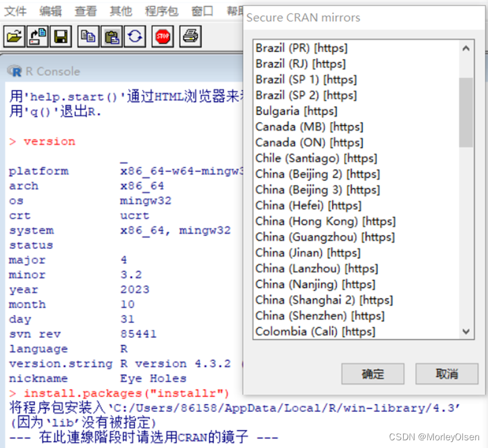
Task: Select Canada (ON) [https] mirror
Action: coord(356,143)
